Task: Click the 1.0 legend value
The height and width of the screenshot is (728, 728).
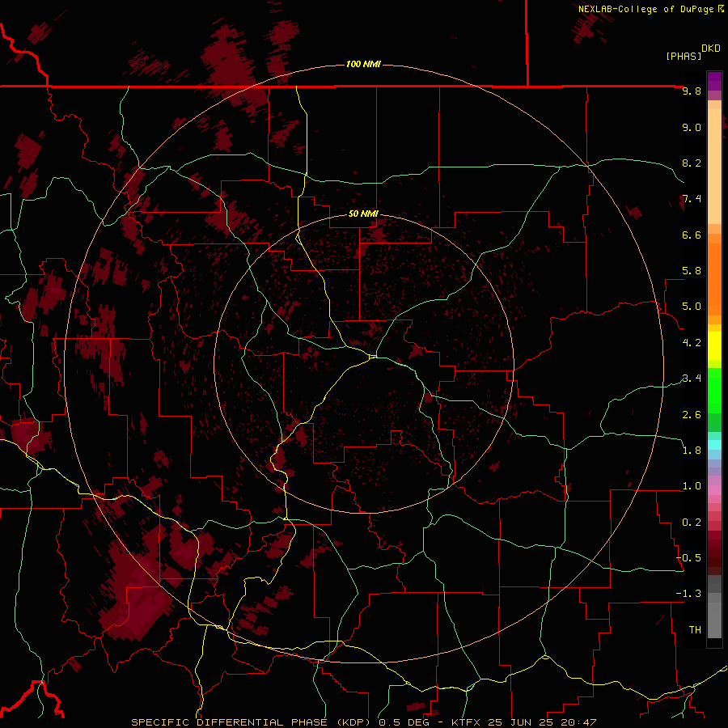Action: click(x=692, y=486)
